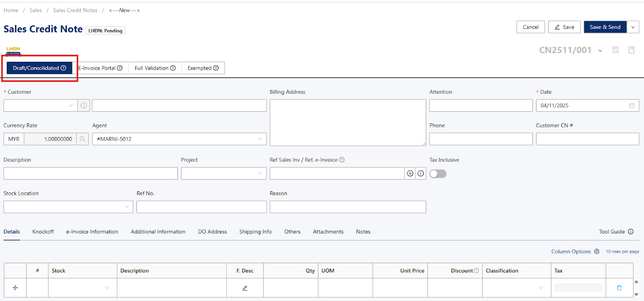644x301 pixels.
Task: Click the currency rate search magnifier icon
Action: tap(83, 139)
